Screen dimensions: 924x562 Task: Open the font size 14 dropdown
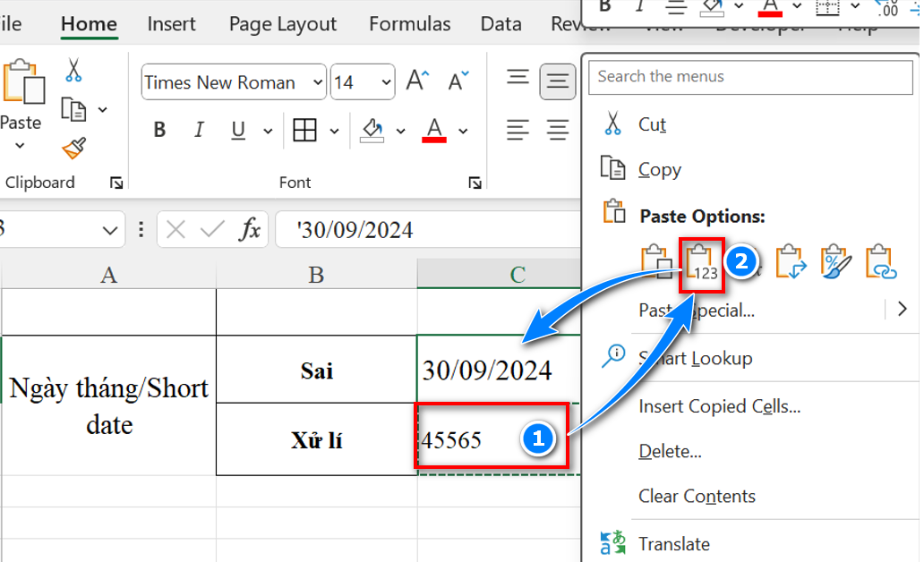tap(386, 83)
